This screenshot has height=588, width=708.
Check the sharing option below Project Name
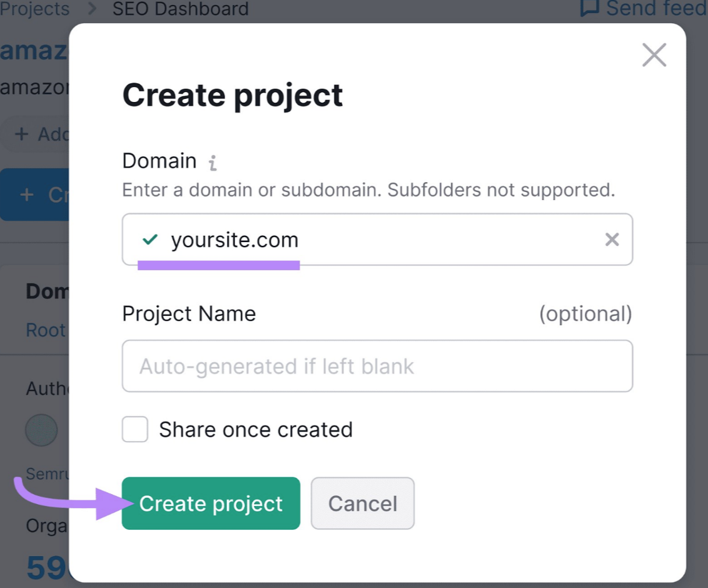pyautogui.click(x=134, y=430)
